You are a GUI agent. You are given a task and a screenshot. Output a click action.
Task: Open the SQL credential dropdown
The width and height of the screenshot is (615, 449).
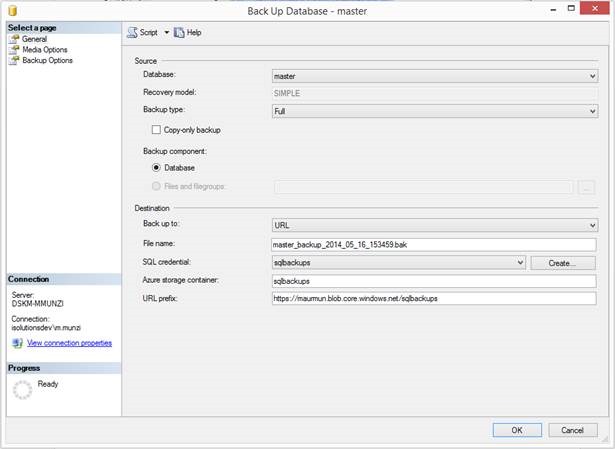[398, 262]
